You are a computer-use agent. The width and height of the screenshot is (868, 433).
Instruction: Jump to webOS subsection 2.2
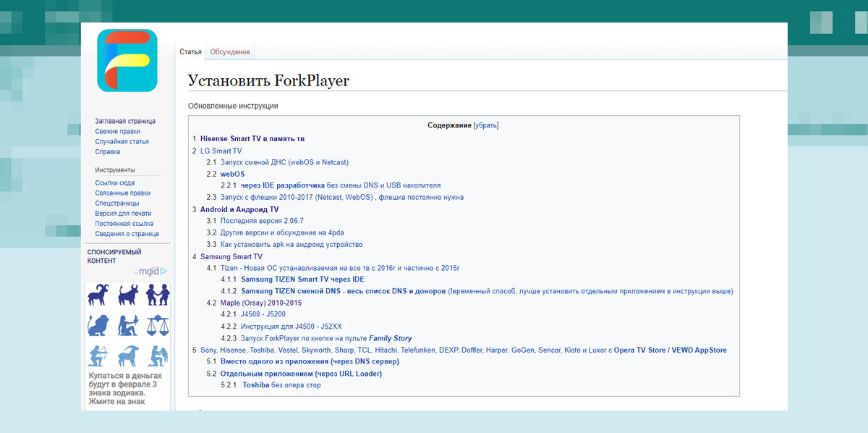[232, 174]
